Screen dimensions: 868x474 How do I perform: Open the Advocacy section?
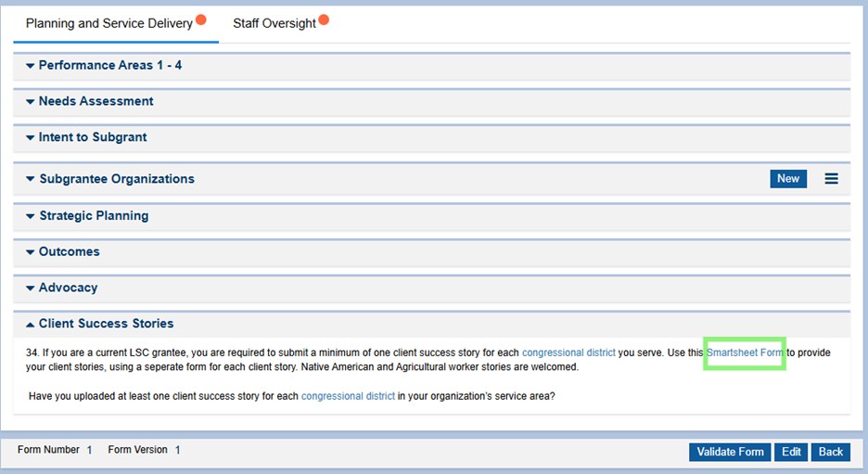point(68,288)
